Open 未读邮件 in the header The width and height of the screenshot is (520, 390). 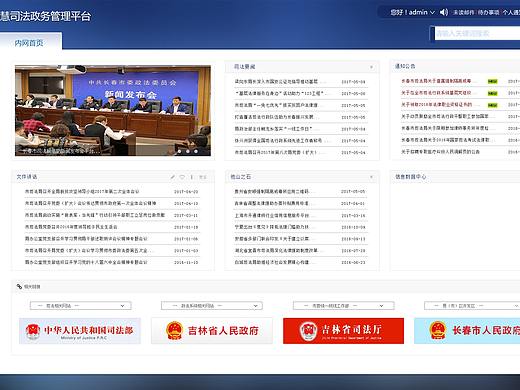pyautogui.click(x=464, y=12)
